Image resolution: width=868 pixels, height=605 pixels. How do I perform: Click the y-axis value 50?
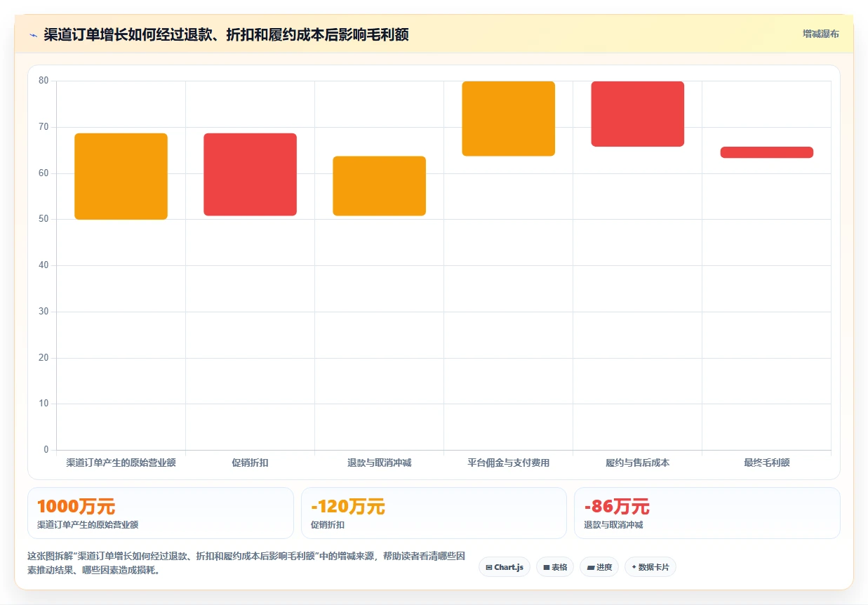coord(44,219)
